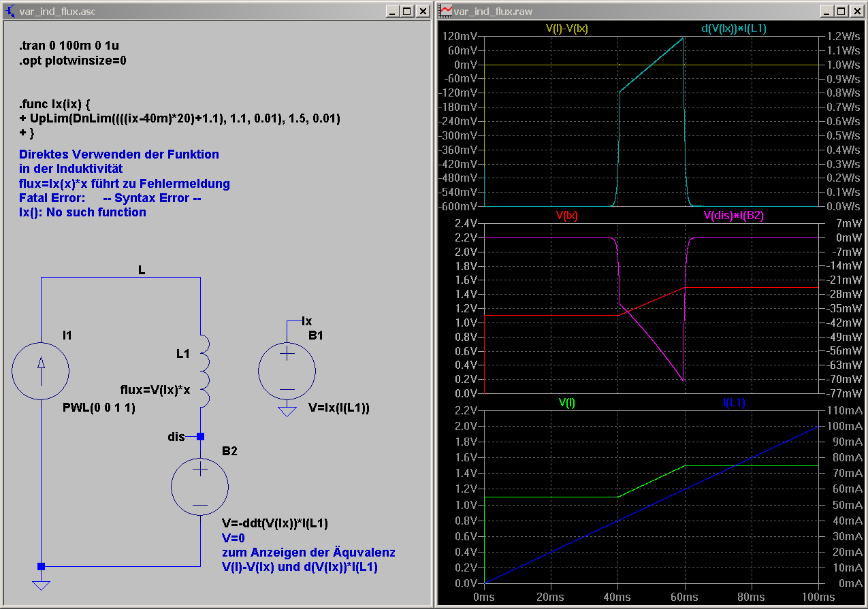Click the -77mW label on middle plot right axis
Viewport: 868px width, 609px height.
(x=845, y=393)
